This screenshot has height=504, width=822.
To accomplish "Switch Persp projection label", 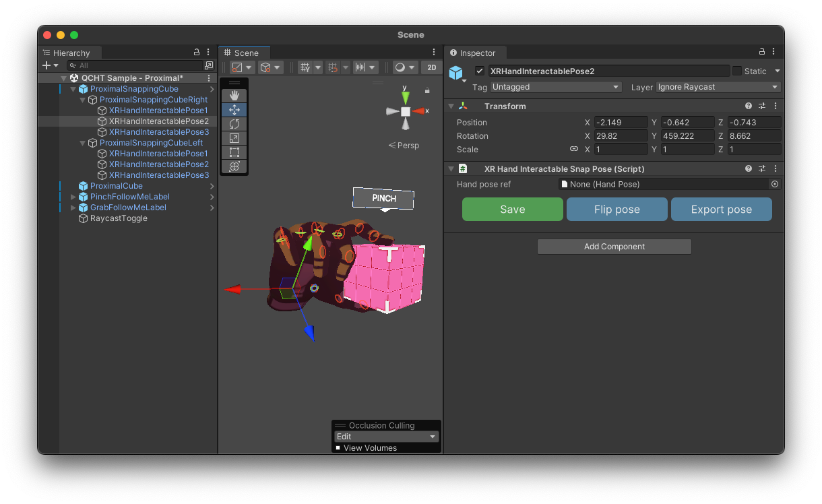I will coord(404,145).
